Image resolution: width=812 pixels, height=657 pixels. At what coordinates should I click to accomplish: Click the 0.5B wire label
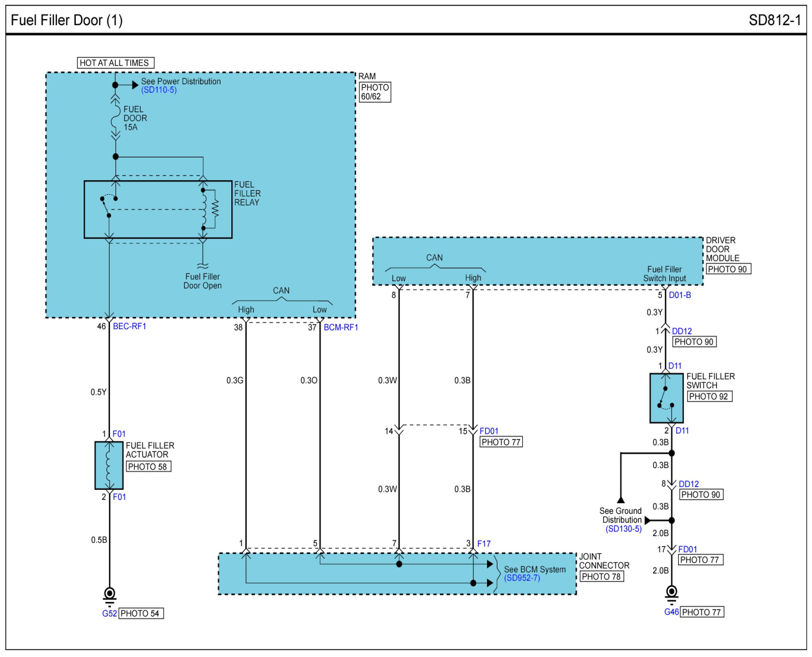point(99,540)
